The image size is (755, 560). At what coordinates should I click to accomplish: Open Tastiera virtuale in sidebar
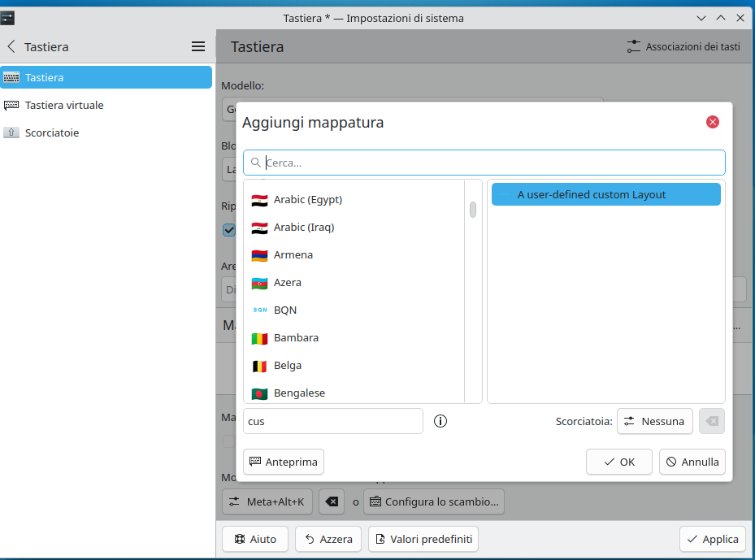(106, 105)
